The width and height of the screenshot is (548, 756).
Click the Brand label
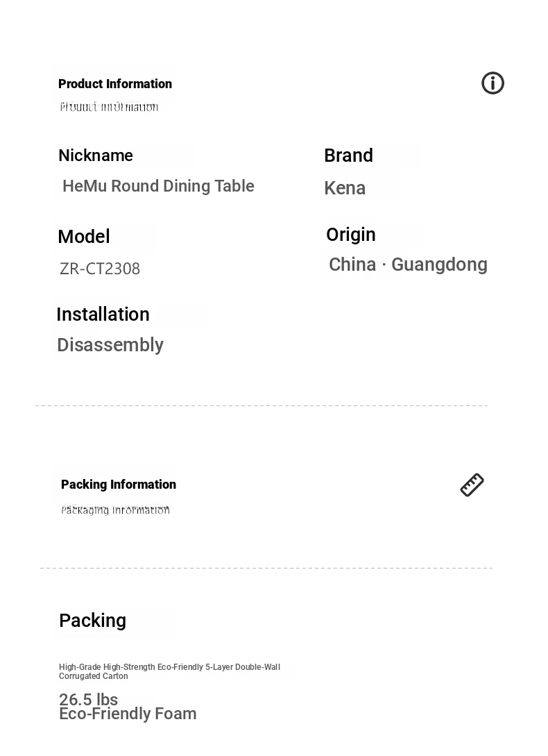pos(348,156)
